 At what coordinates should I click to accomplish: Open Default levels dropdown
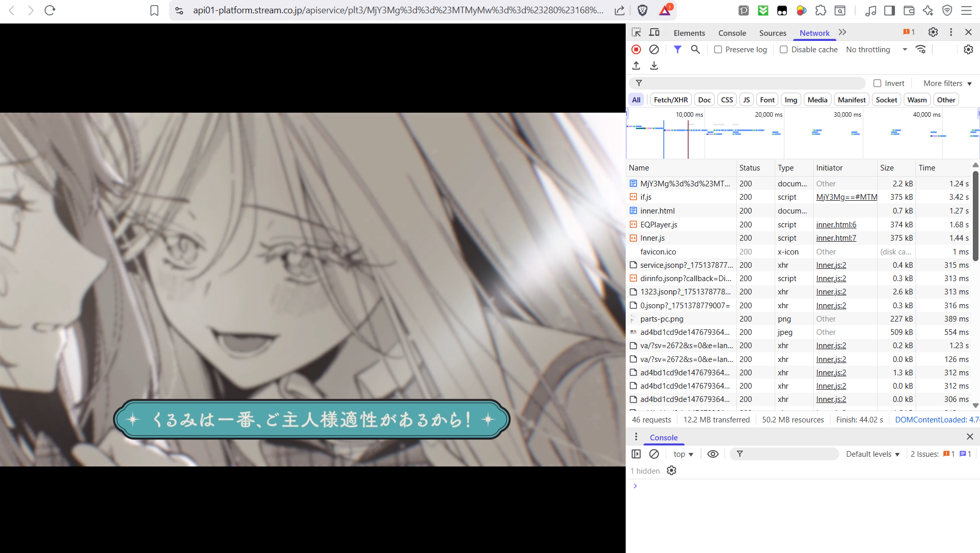point(872,454)
